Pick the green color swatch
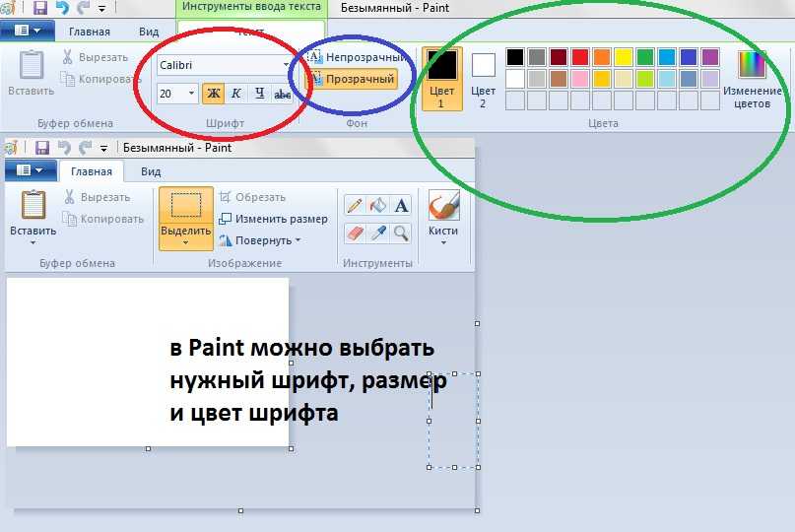795x532 pixels. tap(645, 57)
